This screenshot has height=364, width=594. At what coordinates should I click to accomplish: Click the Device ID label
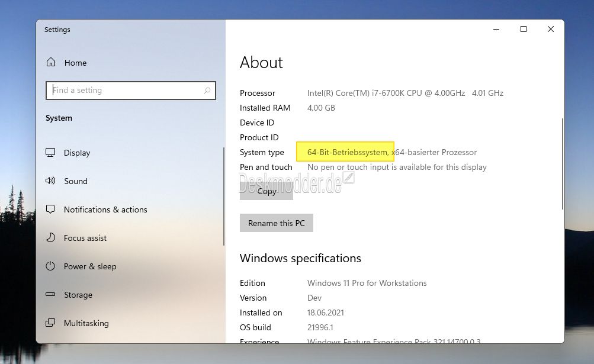[x=257, y=123]
